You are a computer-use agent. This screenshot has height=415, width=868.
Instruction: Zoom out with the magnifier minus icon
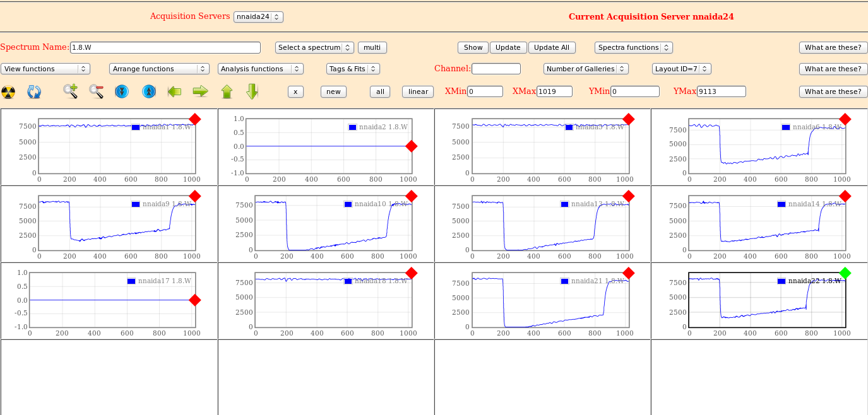96,91
